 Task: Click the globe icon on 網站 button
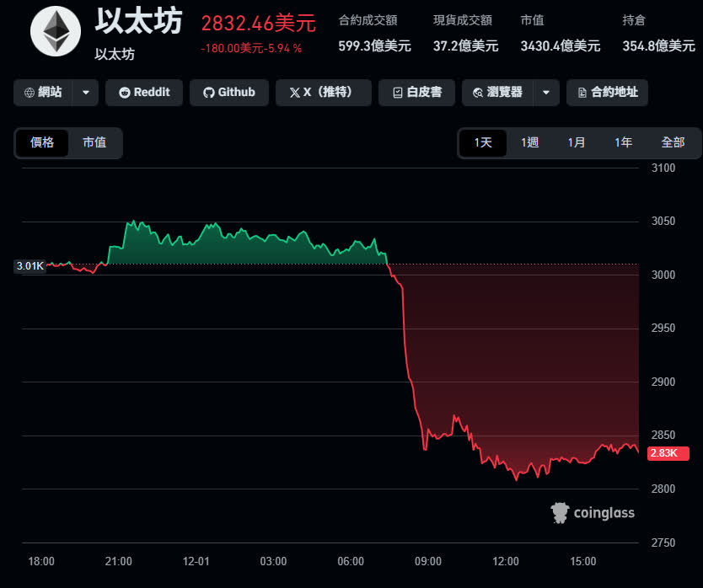pyautogui.click(x=30, y=93)
